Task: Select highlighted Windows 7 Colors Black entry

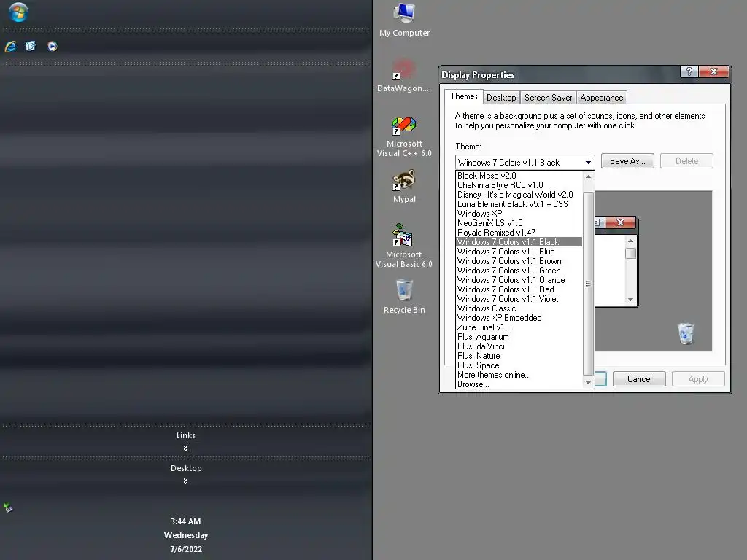Action: (519, 242)
